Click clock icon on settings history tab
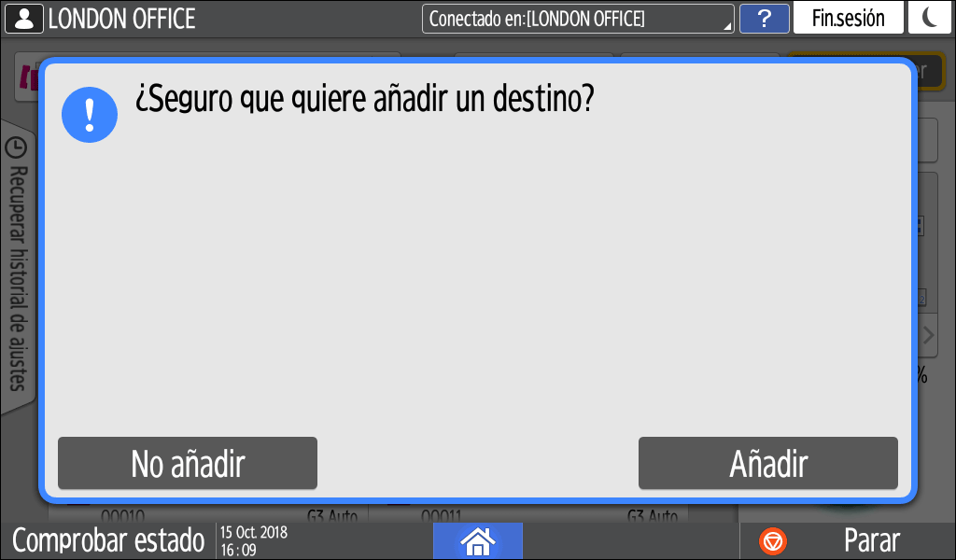This screenshot has height=560, width=956. pos(16,147)
